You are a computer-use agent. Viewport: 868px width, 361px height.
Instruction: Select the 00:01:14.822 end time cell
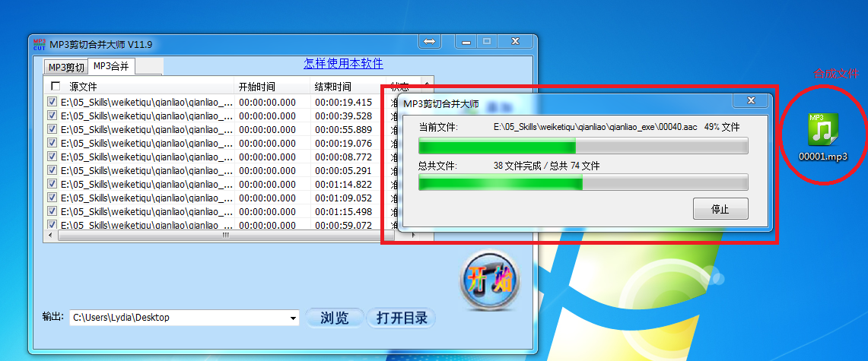(x=343, y=185)
